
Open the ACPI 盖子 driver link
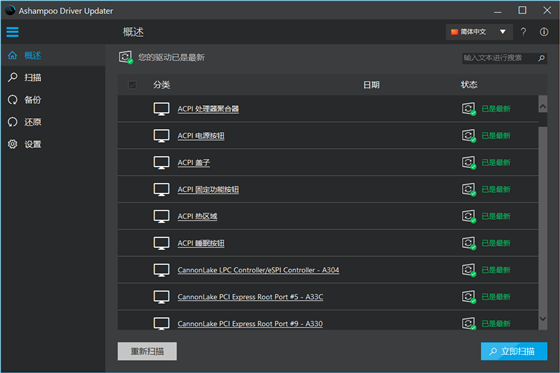pyautogui.click(x=194, y=163)
